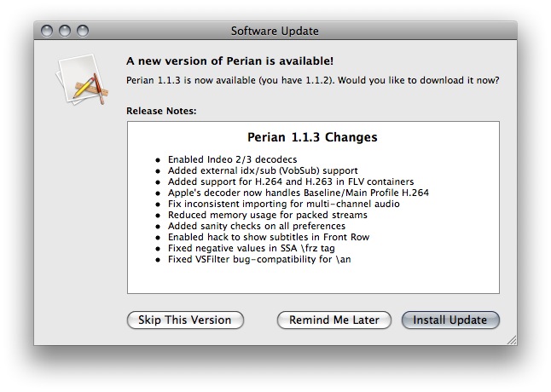Choose Skip This Version
551x392 pixels.
[185, 320]
